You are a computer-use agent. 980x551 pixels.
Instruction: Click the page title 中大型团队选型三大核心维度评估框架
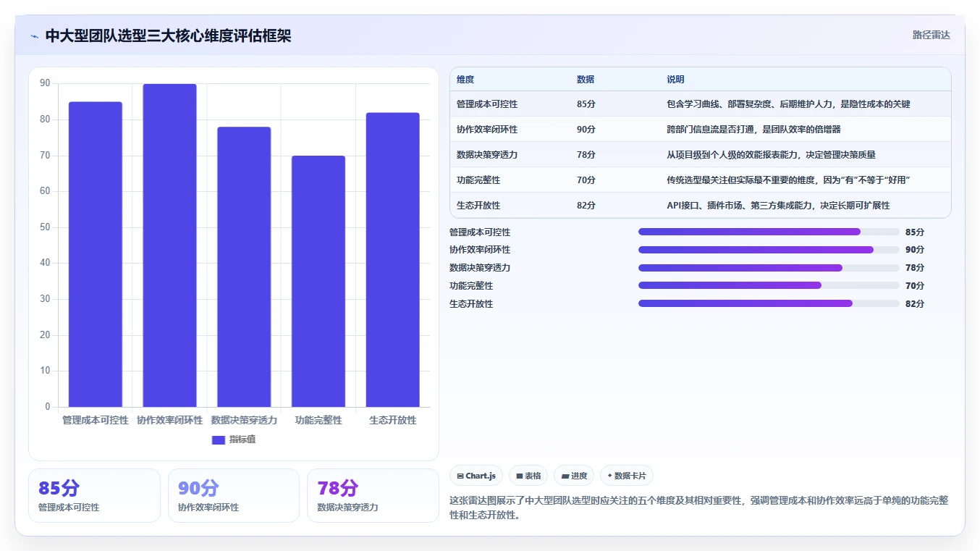(168, 36)
